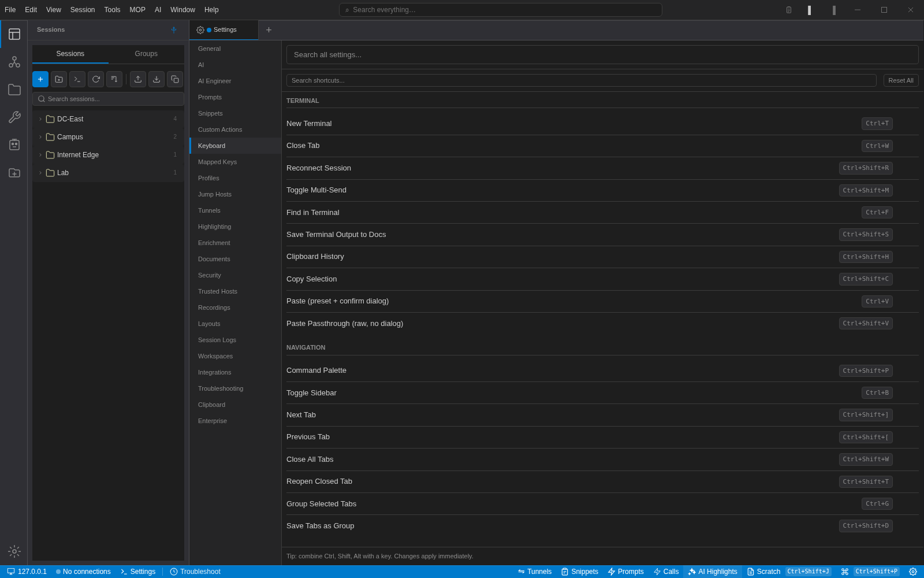The height and width of the screenshot is (578, 924).
Task: Click the refresh icon in sessions toolbar
Action: coord(96,79)
